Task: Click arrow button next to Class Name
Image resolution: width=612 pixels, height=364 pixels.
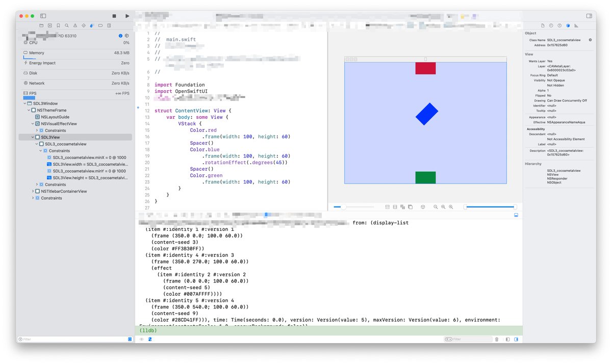Action: coord(590,39)
